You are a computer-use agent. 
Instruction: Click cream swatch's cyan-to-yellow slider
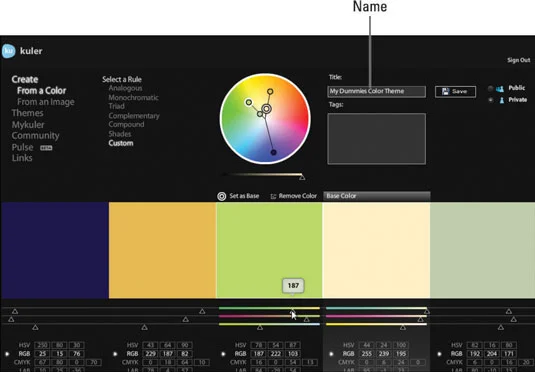click(x=376, y=308)
